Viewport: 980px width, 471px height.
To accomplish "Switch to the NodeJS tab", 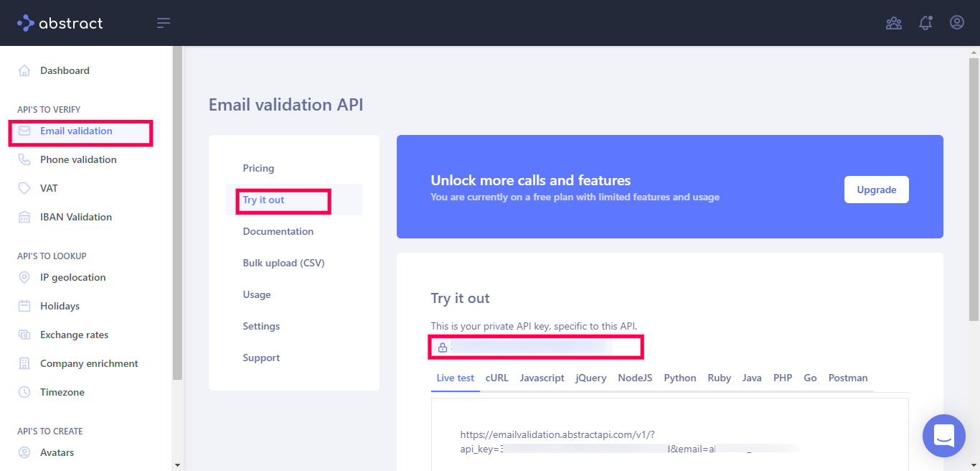I will 635,378.
